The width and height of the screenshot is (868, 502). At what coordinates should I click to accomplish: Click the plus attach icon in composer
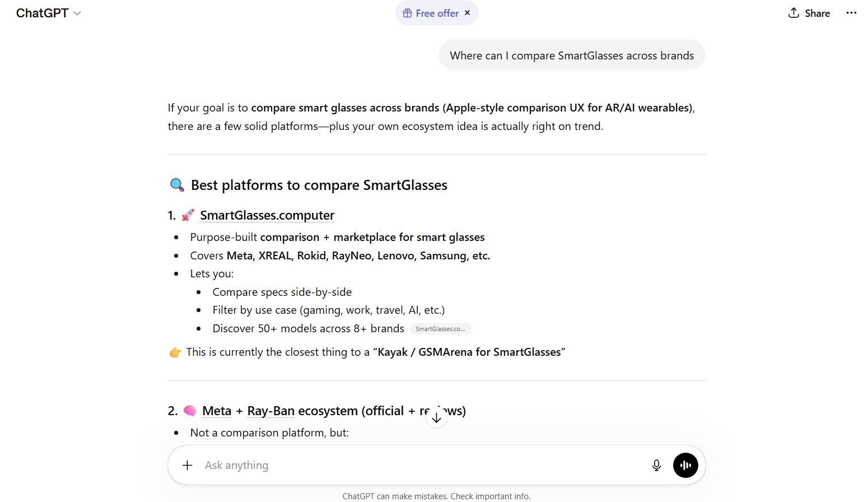[x=188, y=465]
